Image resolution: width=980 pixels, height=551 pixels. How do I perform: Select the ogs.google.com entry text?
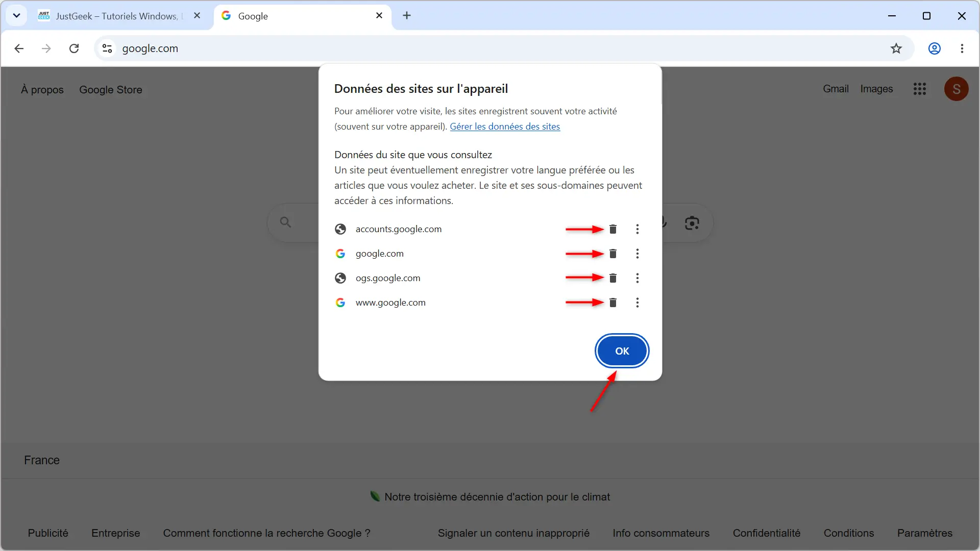click(x=388, y=278)
